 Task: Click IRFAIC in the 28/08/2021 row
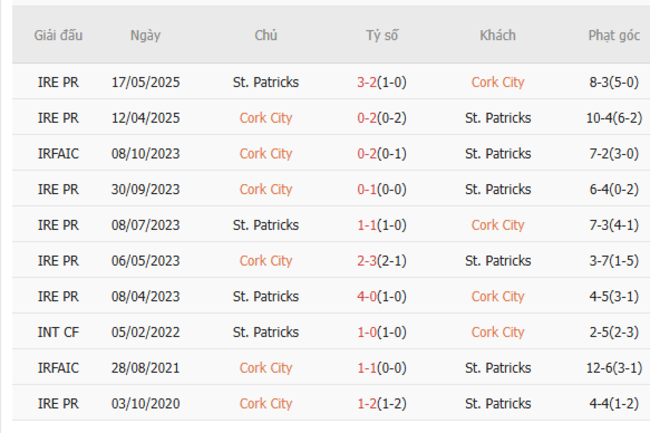(58, 368)
